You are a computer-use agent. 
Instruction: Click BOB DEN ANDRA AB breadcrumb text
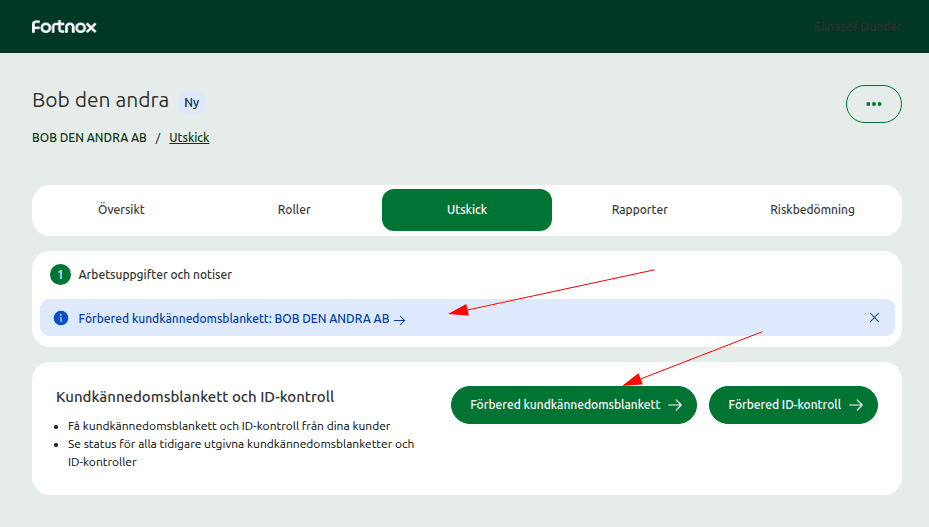coord(89,138)
